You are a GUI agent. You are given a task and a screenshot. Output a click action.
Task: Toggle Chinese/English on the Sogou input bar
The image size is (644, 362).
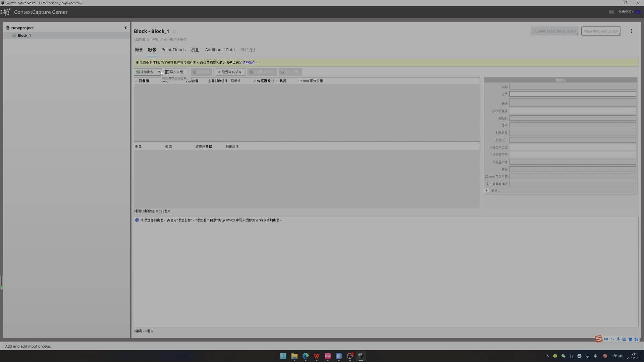point(606,339)
